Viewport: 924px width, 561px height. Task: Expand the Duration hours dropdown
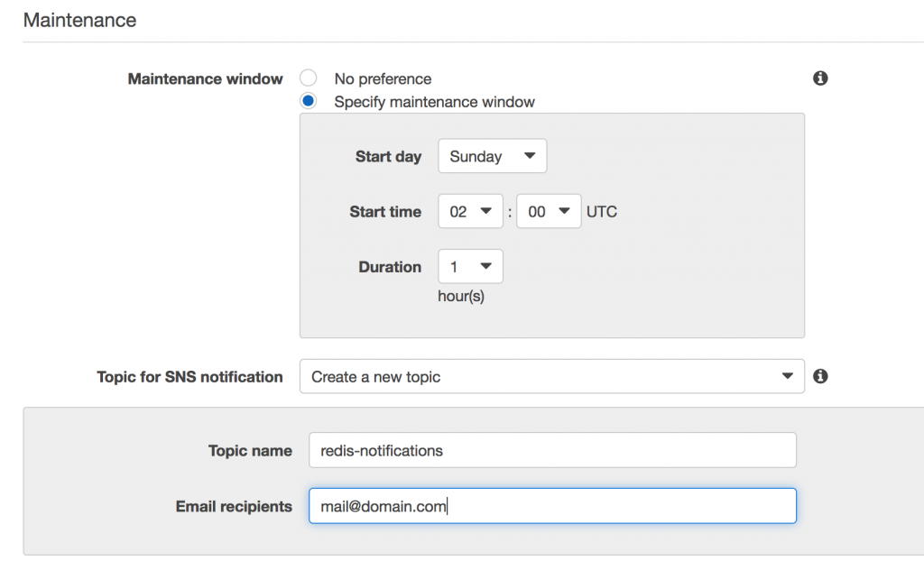[470, 267]
